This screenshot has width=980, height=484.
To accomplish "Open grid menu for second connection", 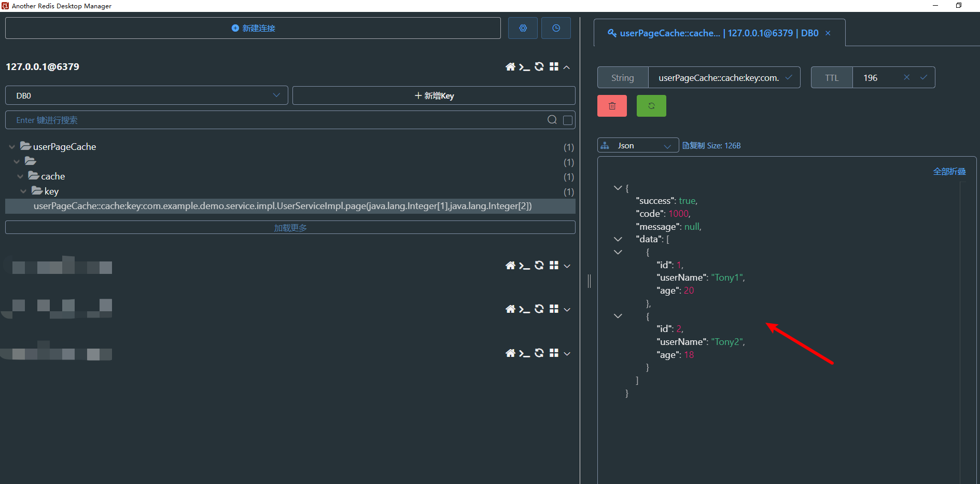I will (554, 265).
